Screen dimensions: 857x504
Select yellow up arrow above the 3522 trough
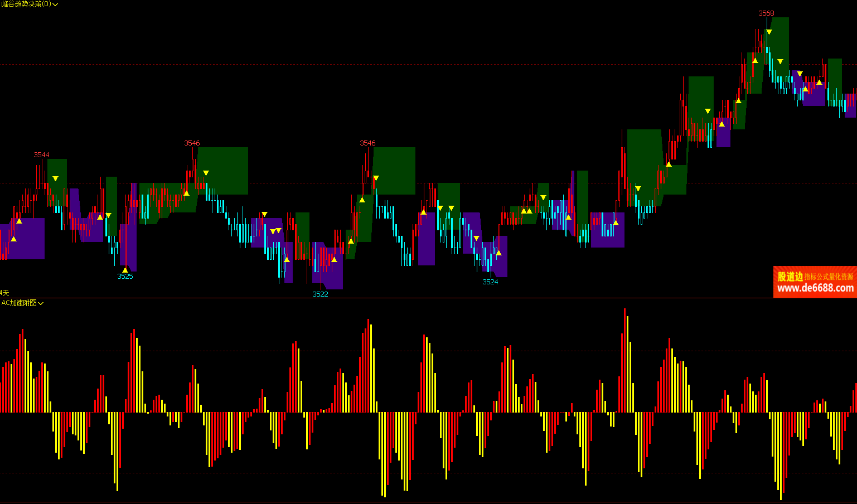coord(334,259)
